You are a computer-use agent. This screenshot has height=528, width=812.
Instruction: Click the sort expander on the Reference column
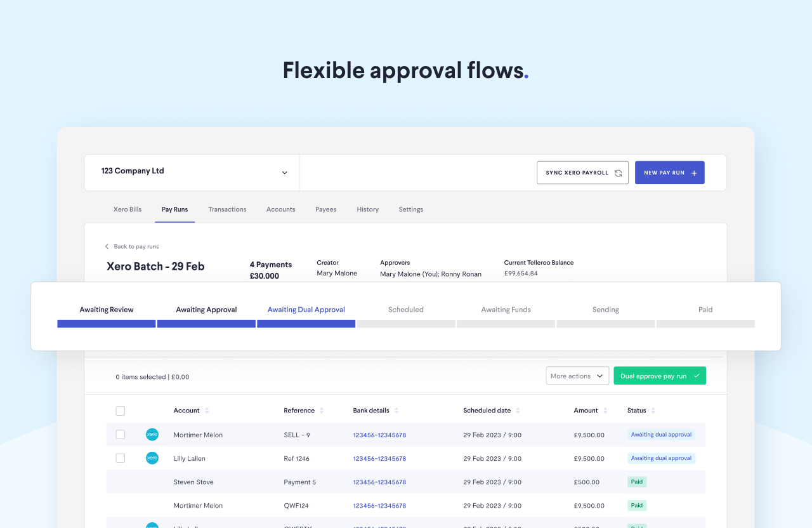coord(322,411)
